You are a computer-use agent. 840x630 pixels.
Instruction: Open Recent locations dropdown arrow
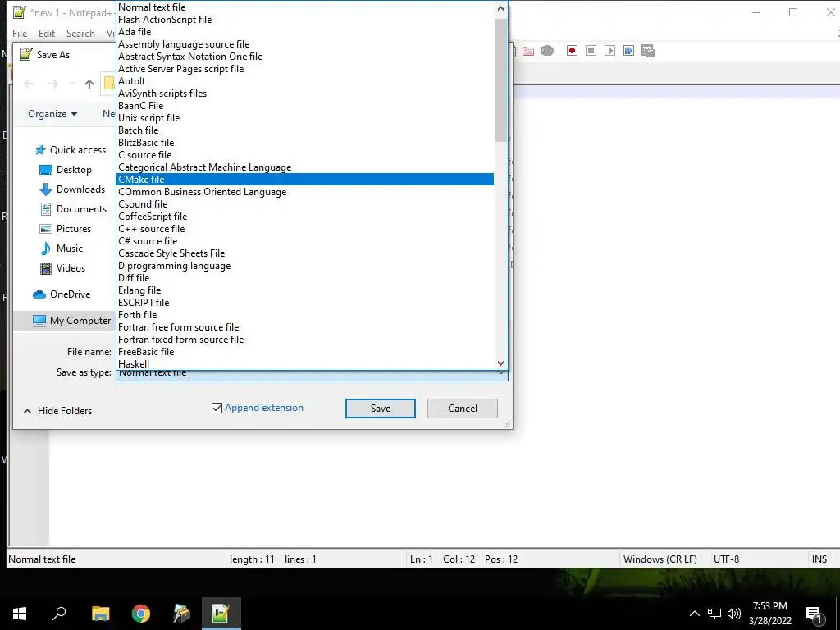tap(72, 84)
